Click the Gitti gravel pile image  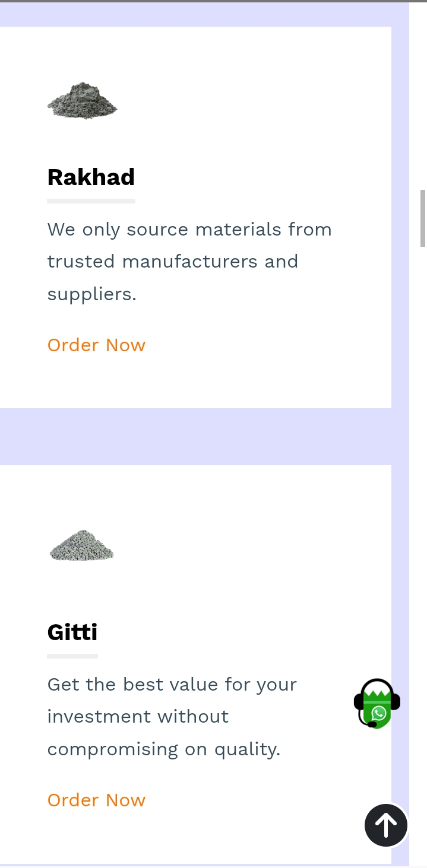[x=81, y=545]
